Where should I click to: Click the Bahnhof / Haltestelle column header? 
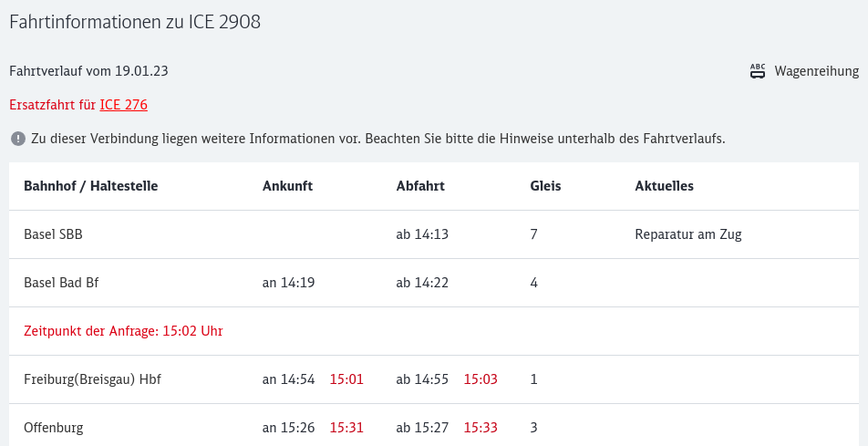tap(90, 186)
